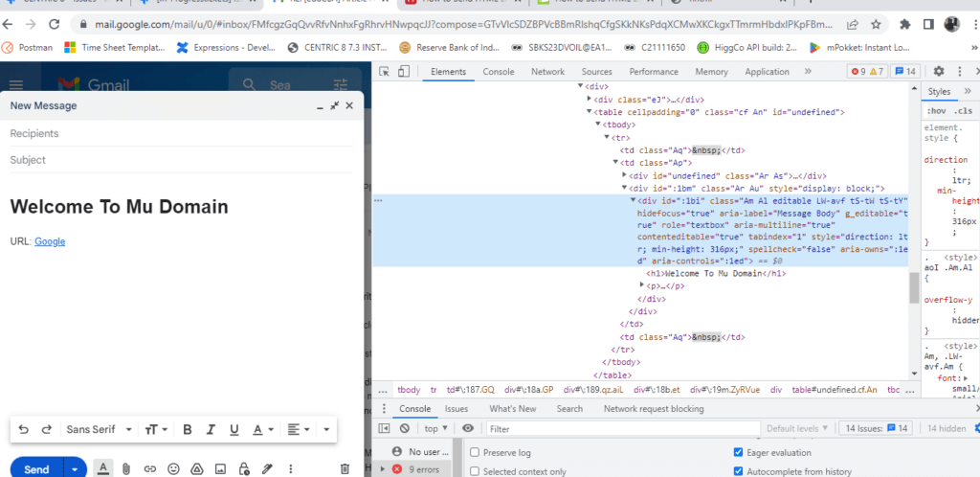
Task: Insert an emoji with the smiley icon
Action: [174, 469]
